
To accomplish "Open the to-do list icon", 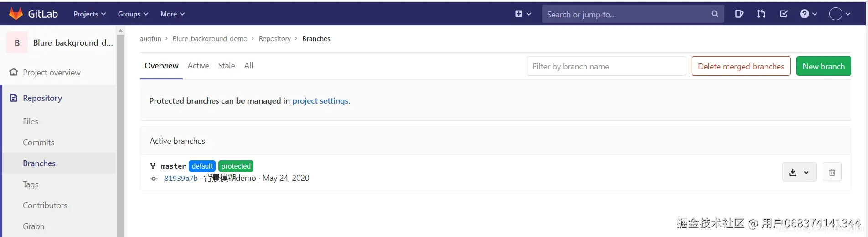I will coord(784,14).
